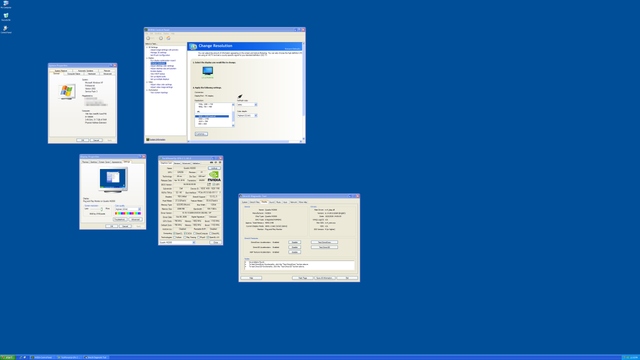Screen dimensions: 640x360
Task: Click the NVIDIA logo in GPU-Z window
Action: click(215, 176)
